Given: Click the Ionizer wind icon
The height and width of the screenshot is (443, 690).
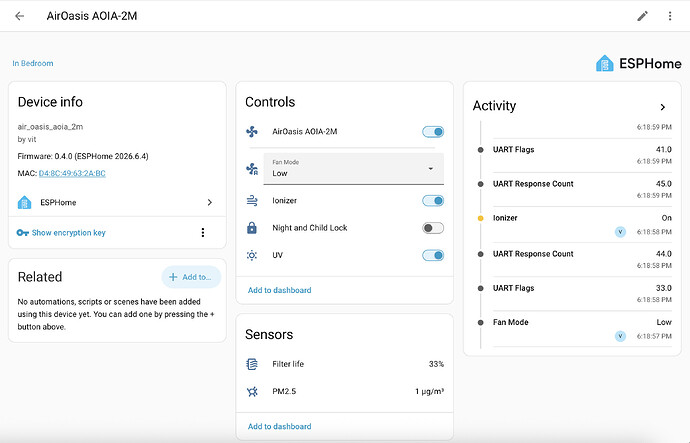Looking at the screenshot, I should (252, 201).
